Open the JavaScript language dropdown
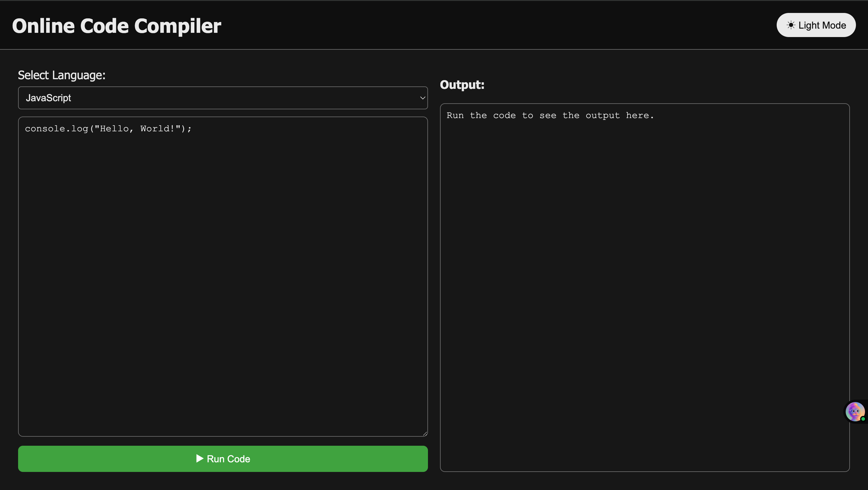868x490 pixels. [x=223, y=98]
